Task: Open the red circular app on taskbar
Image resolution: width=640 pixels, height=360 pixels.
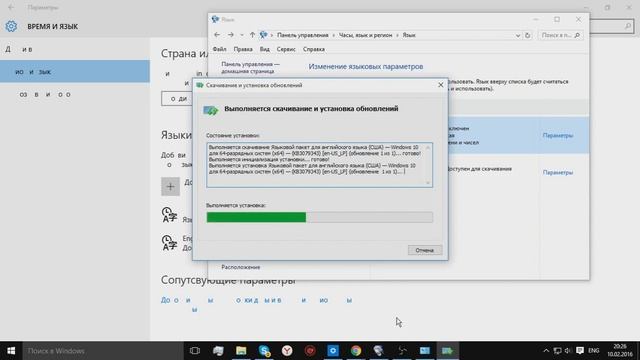Action: coord(310,351)
